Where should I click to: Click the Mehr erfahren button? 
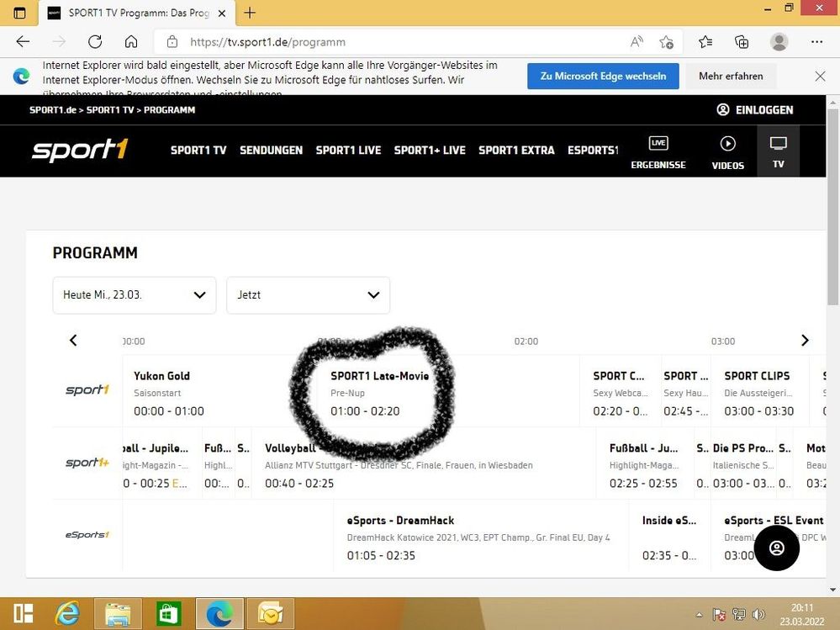click(x=731, y=76)
